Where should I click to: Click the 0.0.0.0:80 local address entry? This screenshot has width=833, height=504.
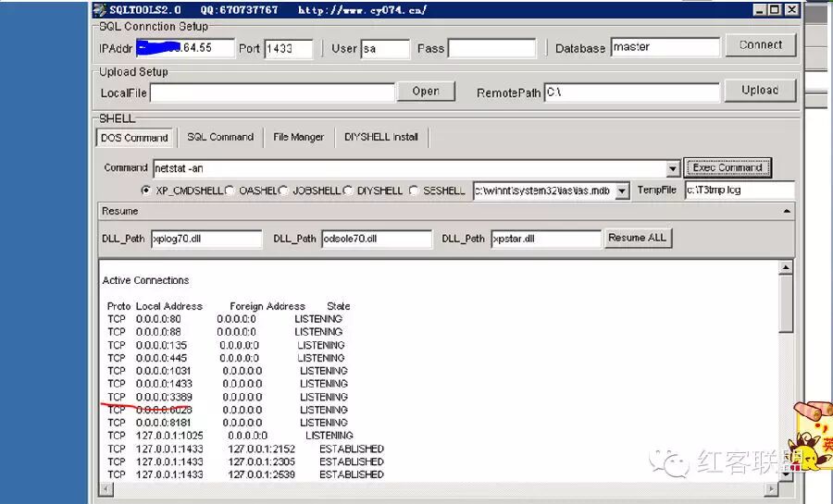(158, 319)
